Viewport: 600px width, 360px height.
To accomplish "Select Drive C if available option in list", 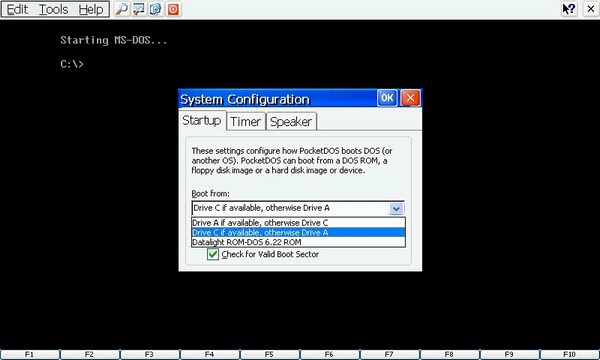I will pyautogui.click(x=298, y=233).
